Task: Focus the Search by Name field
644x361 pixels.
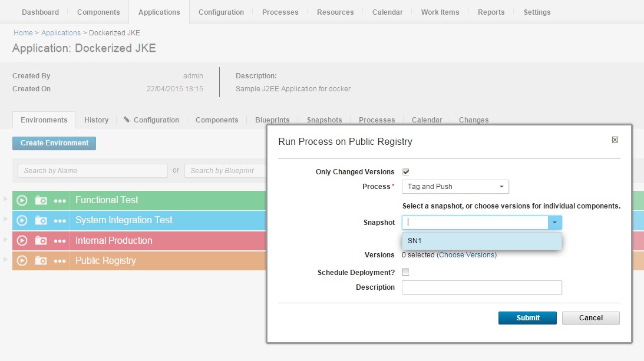Action: (x=93, y=171)
